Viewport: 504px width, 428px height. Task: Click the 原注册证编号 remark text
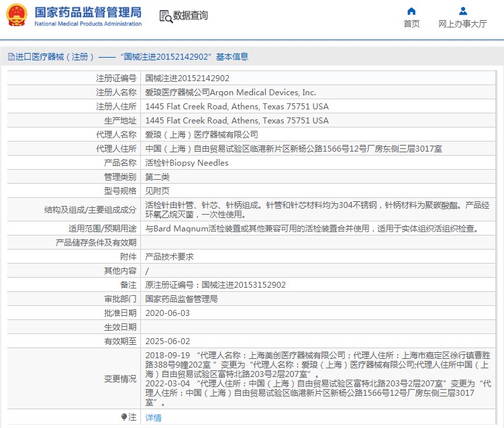pyautogui.click(x=215, y=284)
